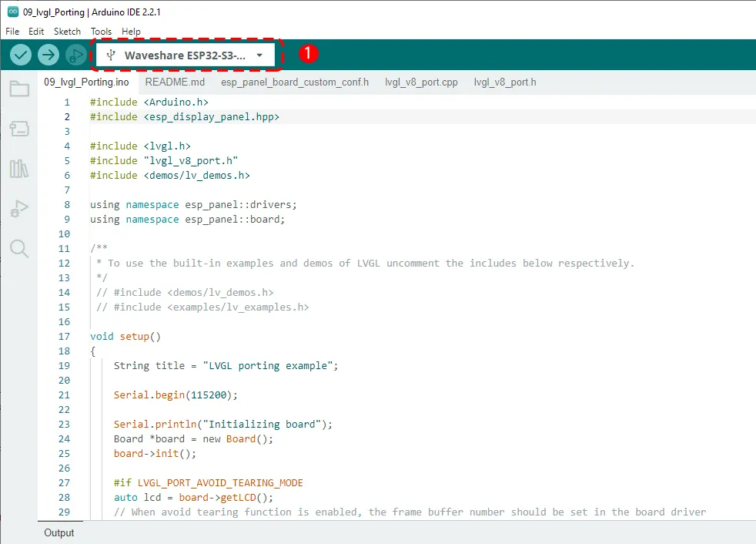Screen dimensions: 756x544
Task: Click the Arduino IDE logo in title bar
Action: pyautogui.click(x=12, y=12)
